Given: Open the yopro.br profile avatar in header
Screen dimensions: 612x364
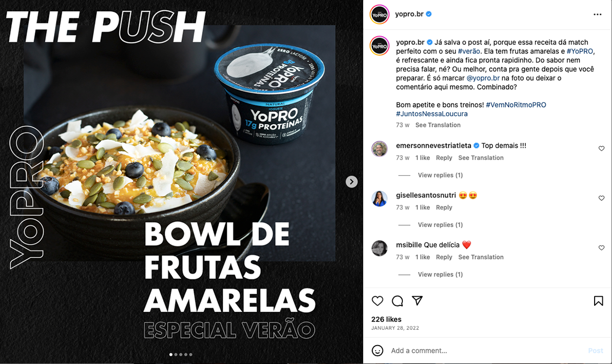Looking at the screenshot, I should [379, 14].
